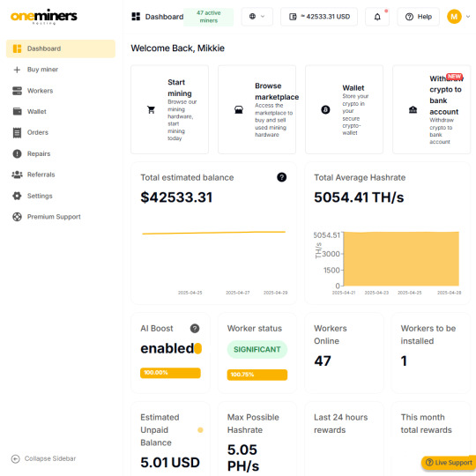
Task: Open Live Support chat
Action: (449, 463)
